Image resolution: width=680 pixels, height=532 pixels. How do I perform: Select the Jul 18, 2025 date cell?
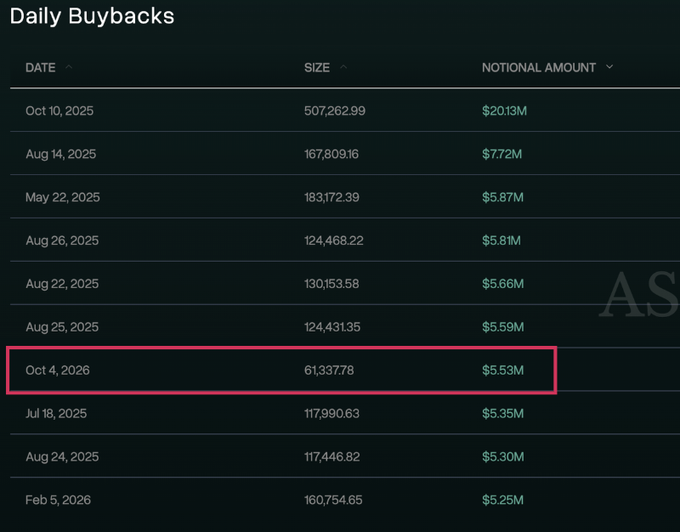56,413
